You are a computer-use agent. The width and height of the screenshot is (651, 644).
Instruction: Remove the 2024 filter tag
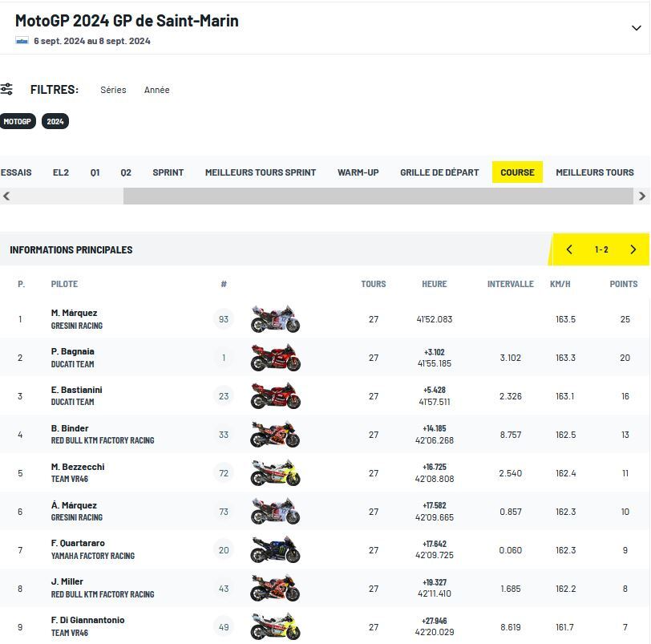pyautogui.click(x=55, y=121)
